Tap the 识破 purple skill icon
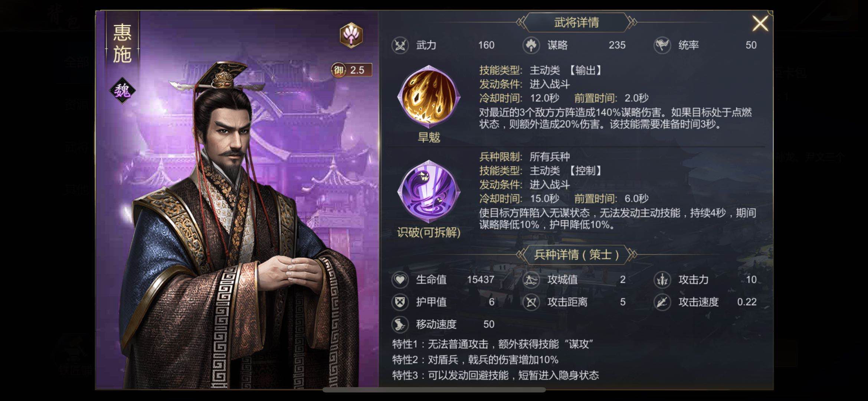The width and height of the screenshot is (868, 401). pyautogui.click(x=429, y=192)
